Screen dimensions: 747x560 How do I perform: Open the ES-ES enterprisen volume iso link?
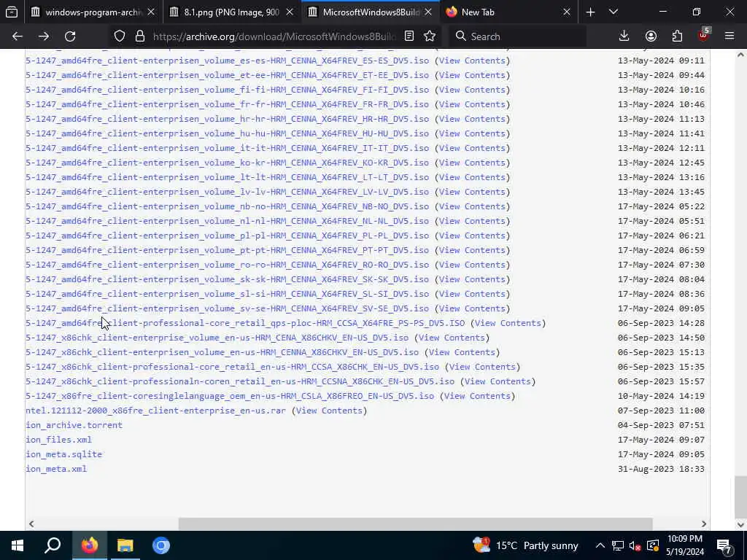click(x=228, y=61)
